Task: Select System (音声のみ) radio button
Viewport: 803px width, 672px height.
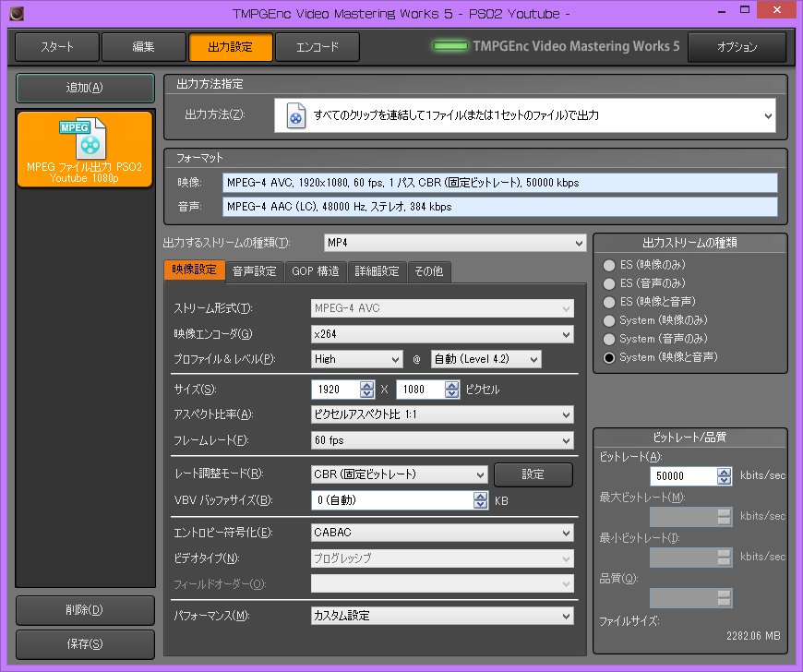Action: pos(609,339)
